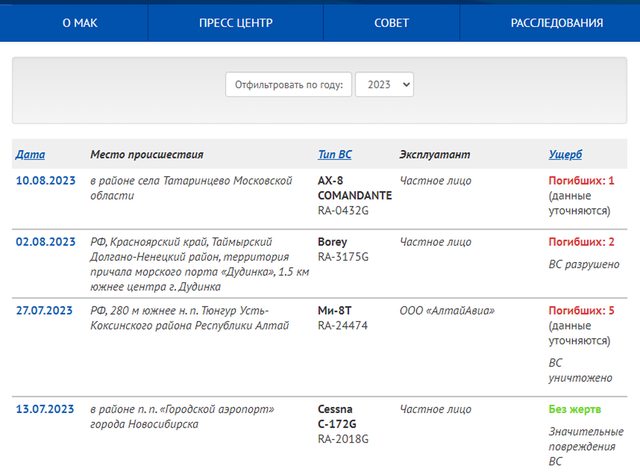Click the Тюнгур Республики Алтай location text
Image resolution: width=640 pixels, height=472 pixels.
pos(189,318)
